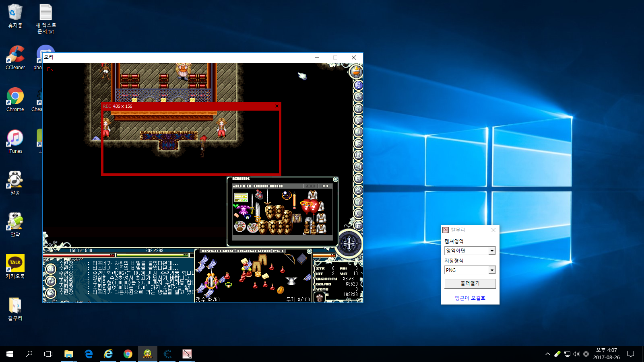Close the red REC capture region
644x362 pixels.
click(277, 106)
